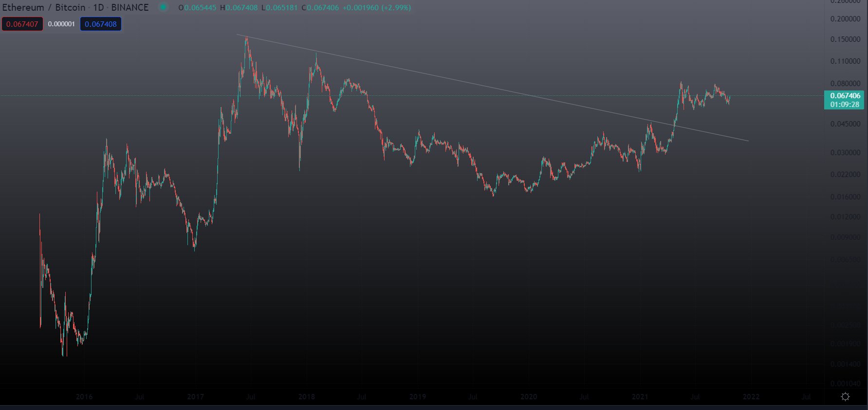The width and height of the screenshot is (868, 410).
Task: Click the 2016 label on time axis
Action: pos(84,397)
